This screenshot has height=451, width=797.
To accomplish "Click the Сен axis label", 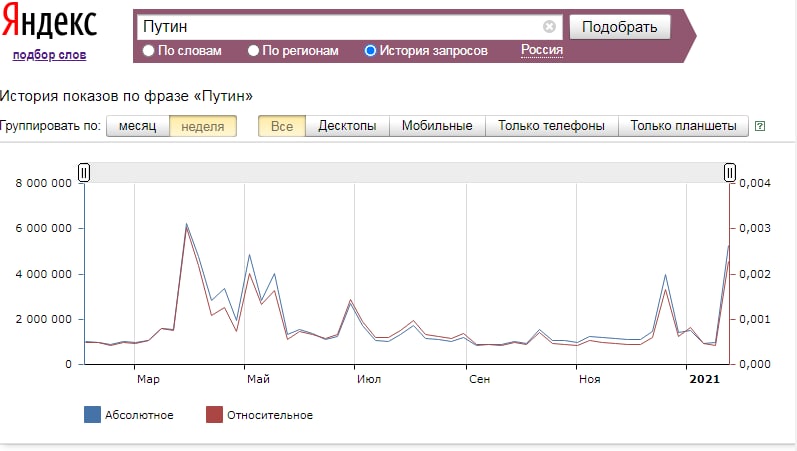I will tap(479, 379).
